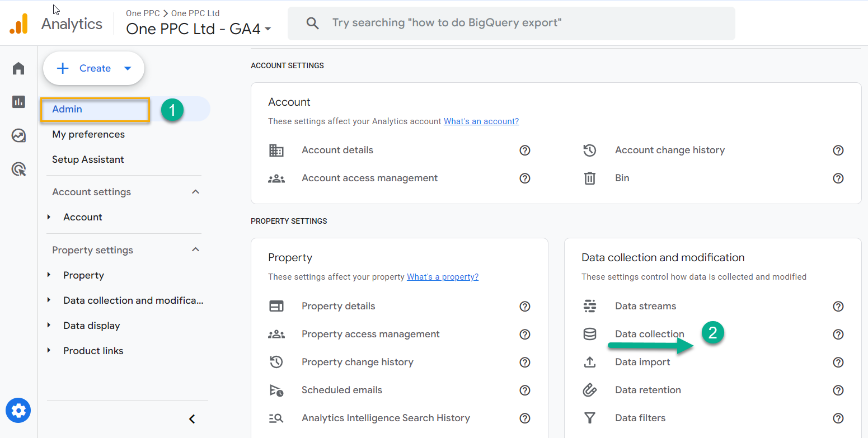The image size is (868, 438).
Task: Click the Property details card icon
Action: click(276, 306)
